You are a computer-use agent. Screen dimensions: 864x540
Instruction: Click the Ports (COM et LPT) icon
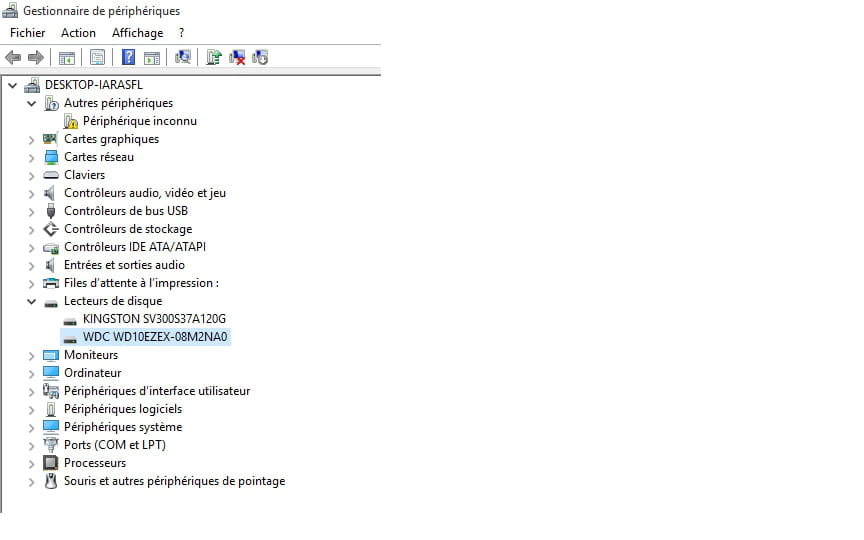51,445
